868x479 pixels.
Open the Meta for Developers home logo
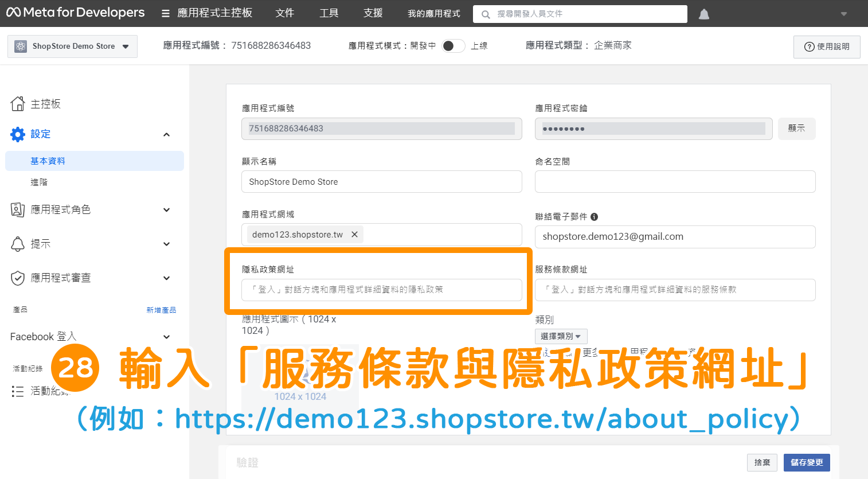[x=75, y=13]
